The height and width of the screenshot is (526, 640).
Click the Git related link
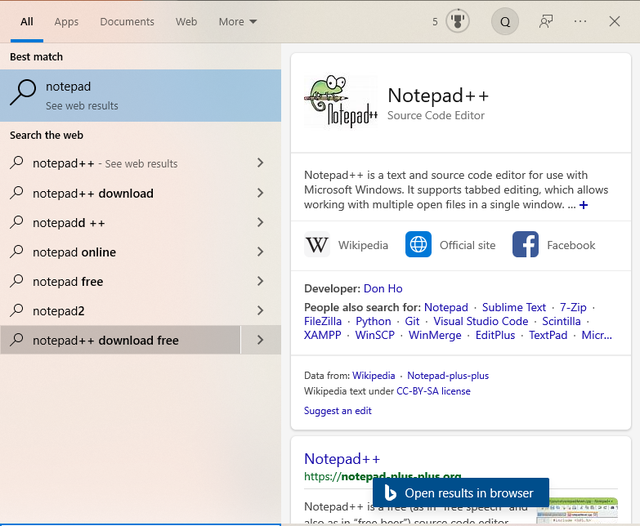[412, 321]
